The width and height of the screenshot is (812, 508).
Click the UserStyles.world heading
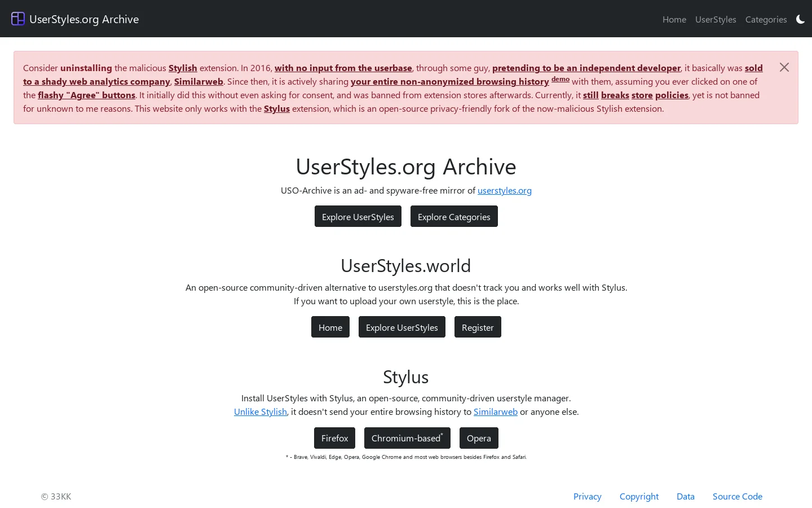[406, 265]
